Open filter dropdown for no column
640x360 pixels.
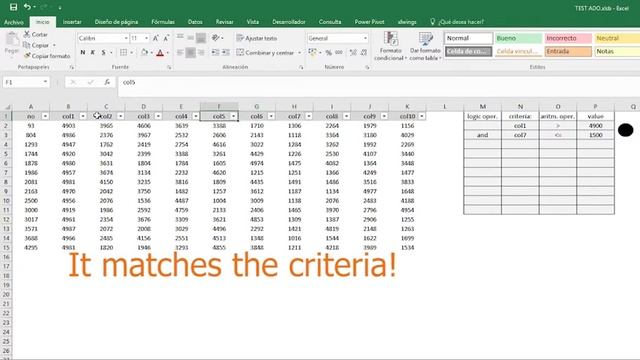(45, 116)
